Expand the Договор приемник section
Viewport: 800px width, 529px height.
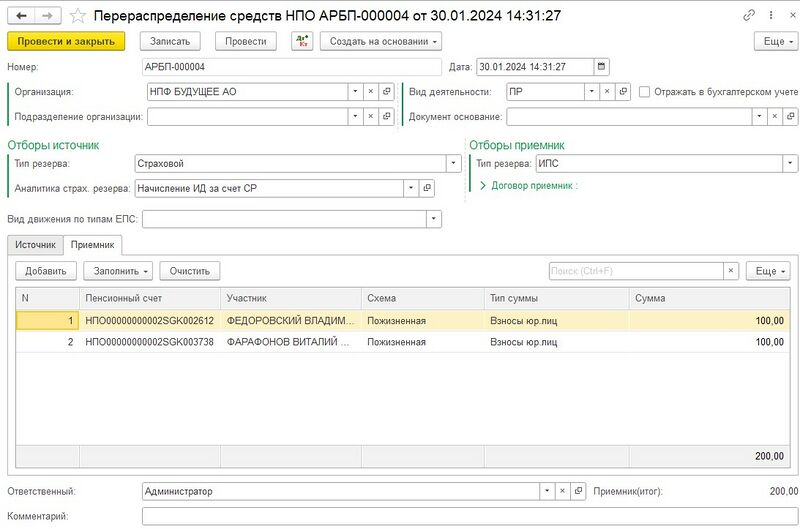coord(484,185)
